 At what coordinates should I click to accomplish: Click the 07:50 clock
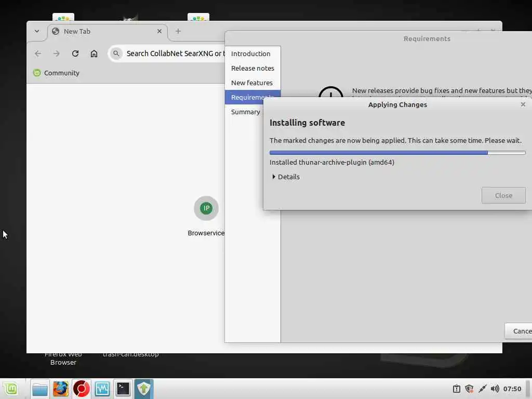click(x=512, y=389)
